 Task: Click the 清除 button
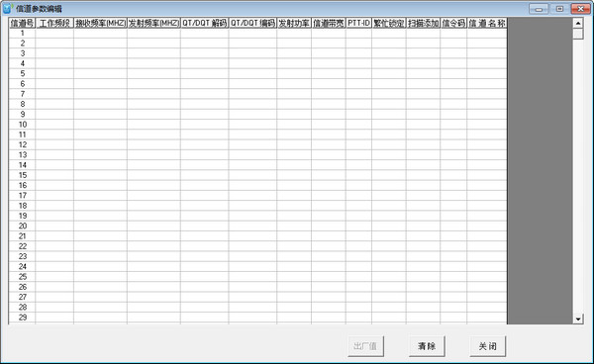click(427, 346)
